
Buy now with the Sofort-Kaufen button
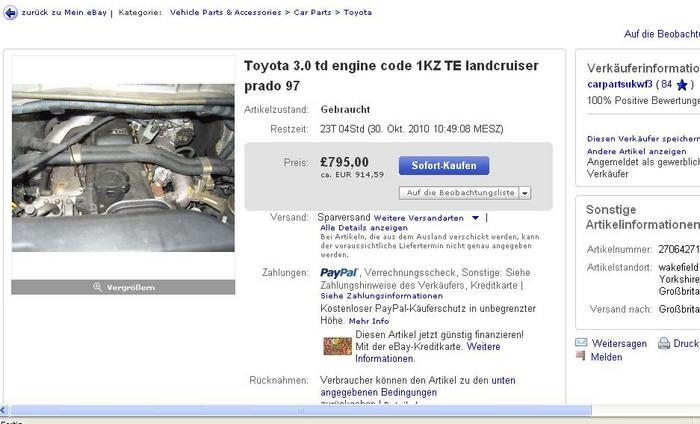tap(444, 166)
